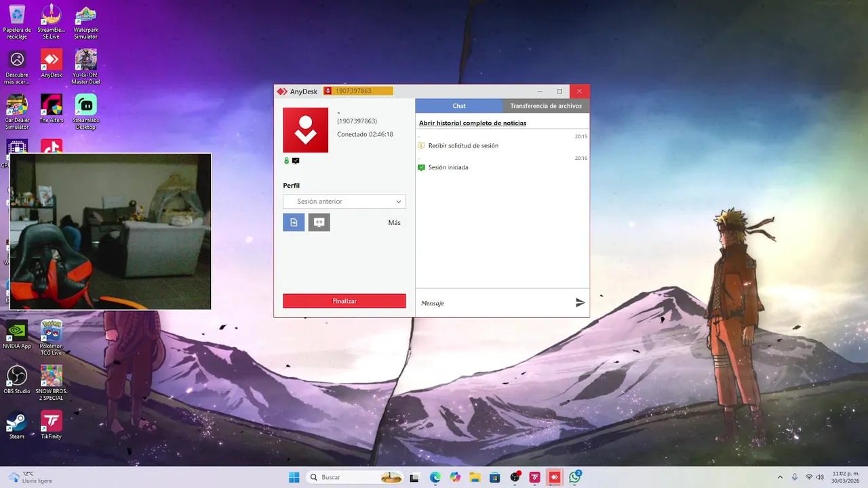Open NVIDIA App desktop shortcut

[x=17, y=335]
